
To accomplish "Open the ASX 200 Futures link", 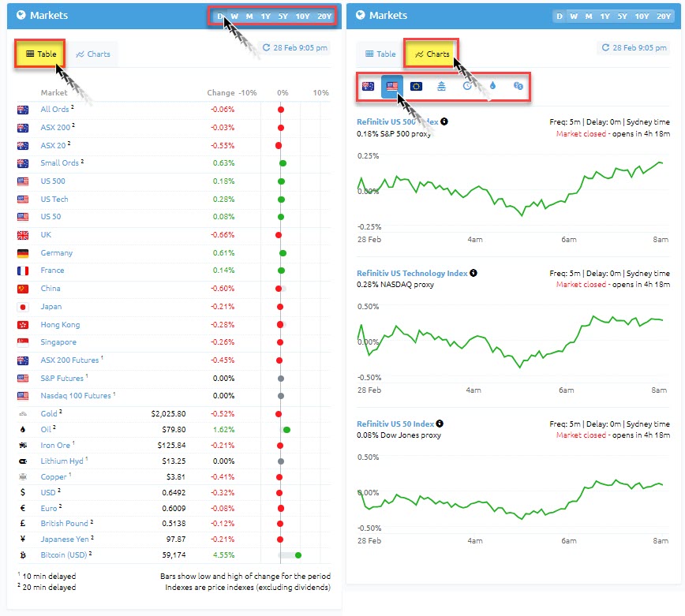I will (x=69, y=360).
